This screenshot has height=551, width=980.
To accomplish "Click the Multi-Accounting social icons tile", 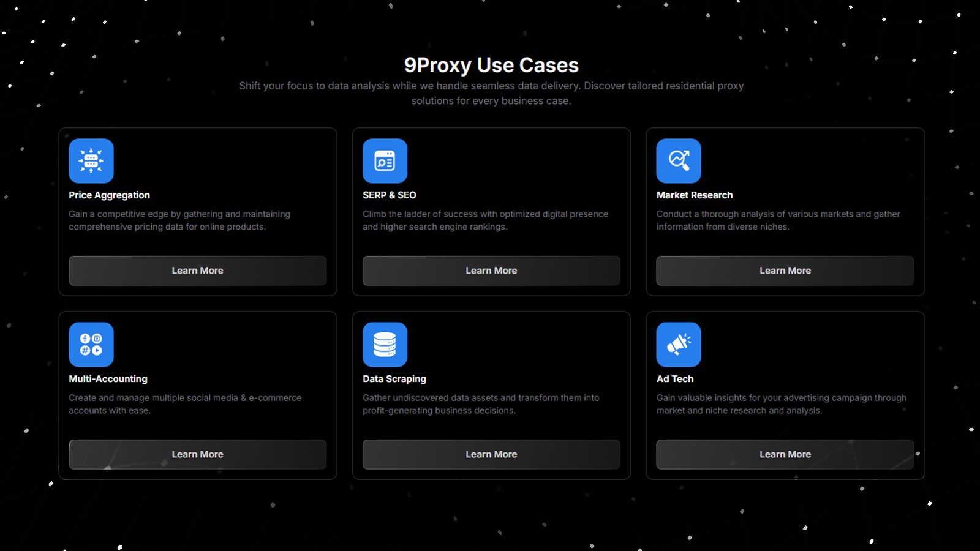I will (x=91, y=345).
